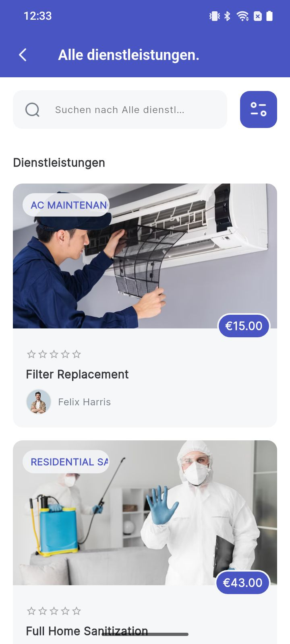The height and width of the screenshot is (644, 290).
Task: Open the filter options button
Action: pos(259,109)
